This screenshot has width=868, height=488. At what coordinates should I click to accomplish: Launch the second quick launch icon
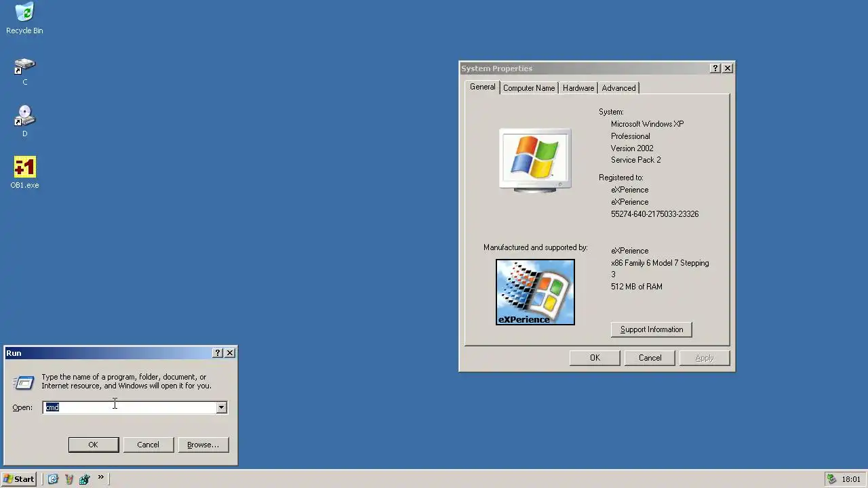pyautogui.click(x=68, y=479)
